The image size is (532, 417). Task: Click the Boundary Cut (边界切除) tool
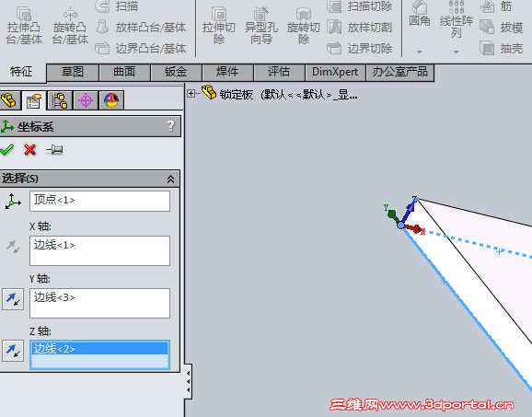pyautogui.click(x=360, y=49)
